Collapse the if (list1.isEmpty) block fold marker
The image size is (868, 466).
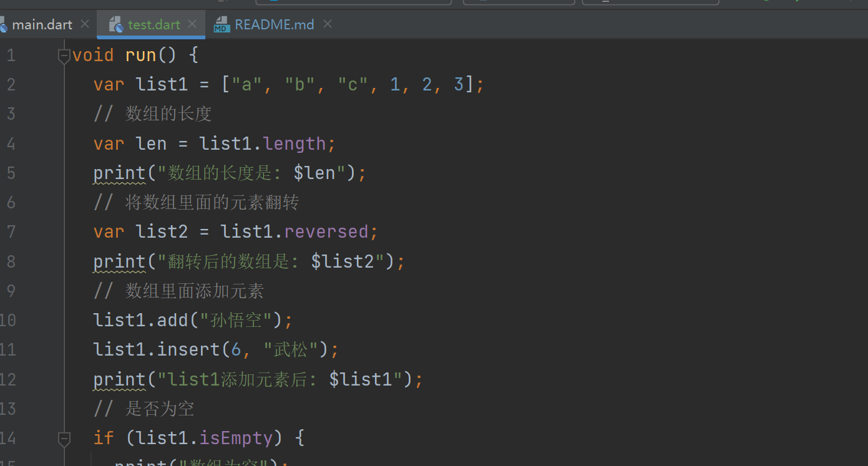[x=64, y=439]
